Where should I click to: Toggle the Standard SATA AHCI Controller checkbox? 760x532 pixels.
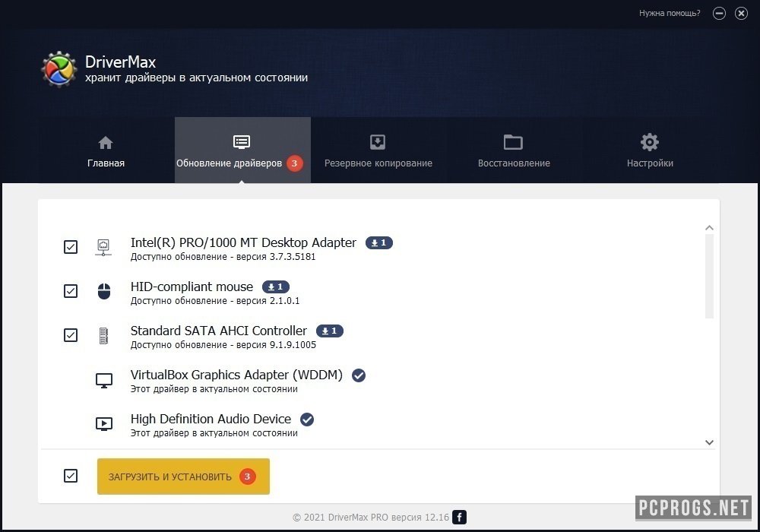[70, 335]
